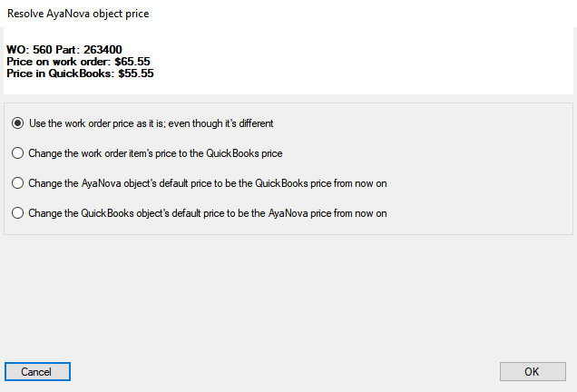577x392 pixels.
Task: Confirm with the OK button
Action: pos(532,372)
